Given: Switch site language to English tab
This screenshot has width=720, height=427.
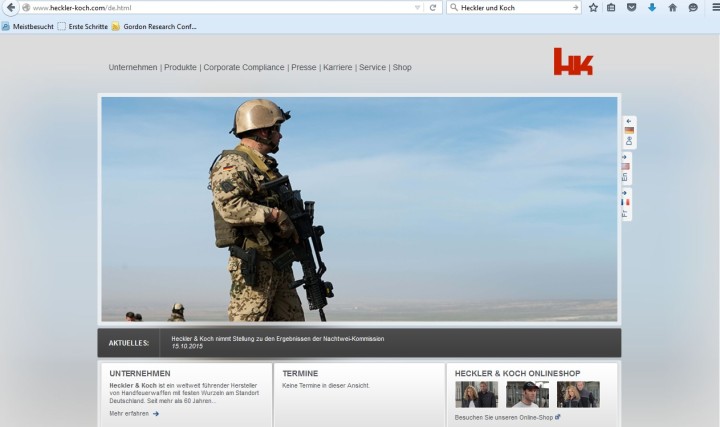Looking at the screenshot, I should pos(626,168).
